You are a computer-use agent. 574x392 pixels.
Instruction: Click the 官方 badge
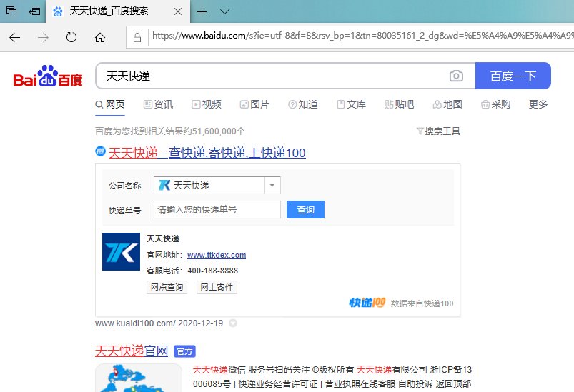click(184, 351)
